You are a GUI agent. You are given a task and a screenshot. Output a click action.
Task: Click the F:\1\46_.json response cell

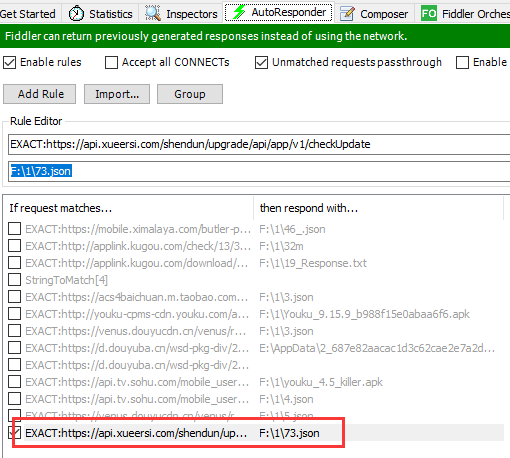(292, 229)
